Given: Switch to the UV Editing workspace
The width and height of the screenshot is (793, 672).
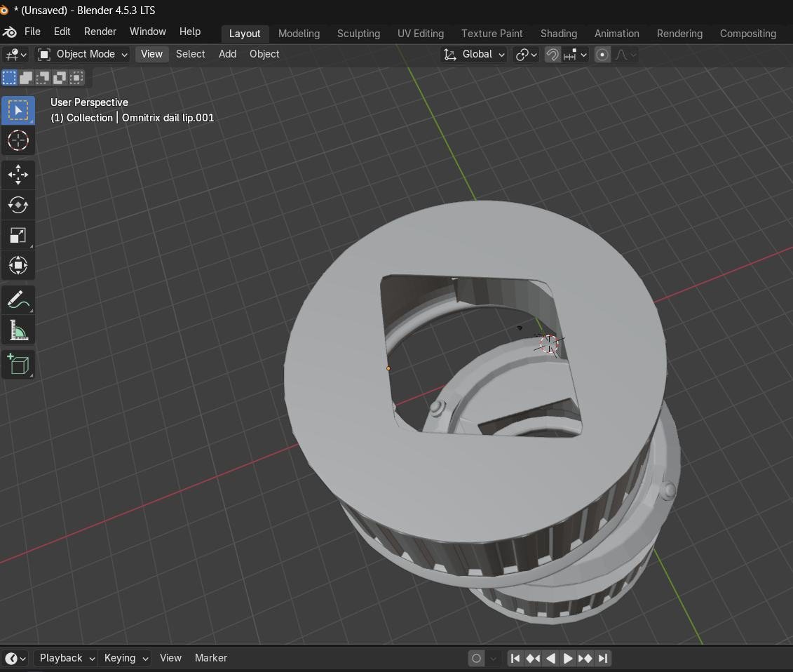Looking at the screenshot, I should (x=421, y=34).
